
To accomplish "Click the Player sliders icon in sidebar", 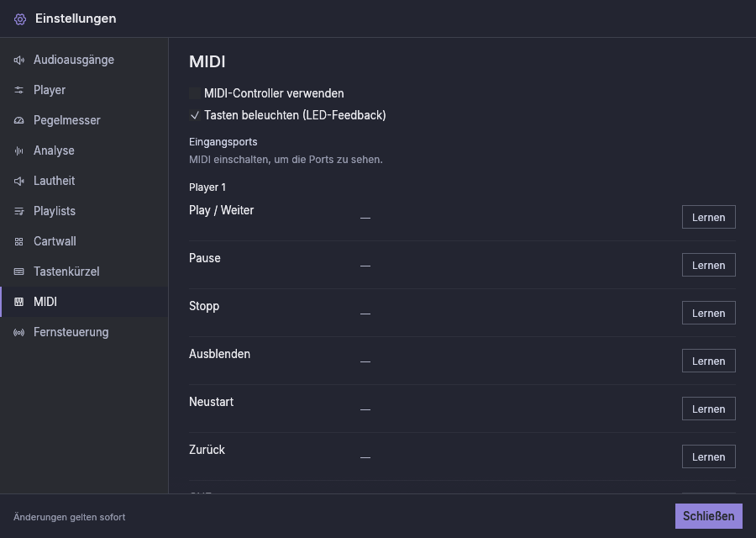I will pyautogui.click(x=18, y=90).
